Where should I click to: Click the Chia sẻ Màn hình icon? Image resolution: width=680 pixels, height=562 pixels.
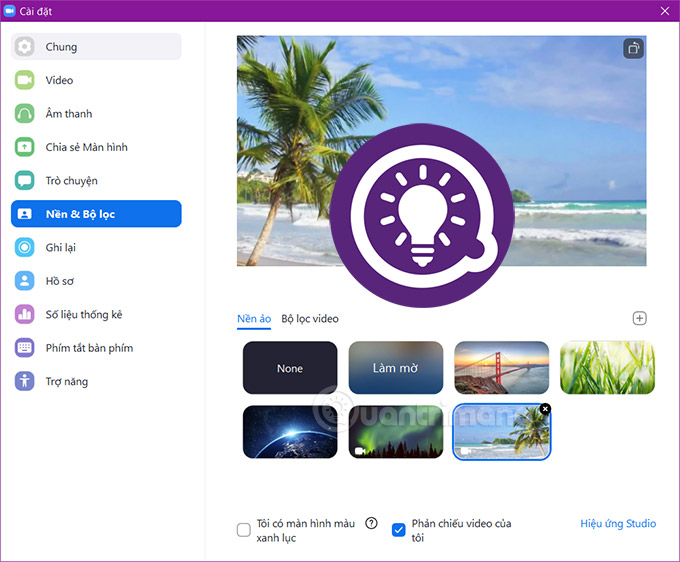coord(25,147)
